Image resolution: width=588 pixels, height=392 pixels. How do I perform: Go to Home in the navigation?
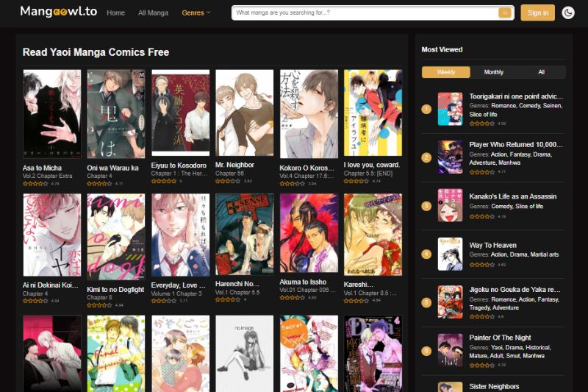[115, 13]
